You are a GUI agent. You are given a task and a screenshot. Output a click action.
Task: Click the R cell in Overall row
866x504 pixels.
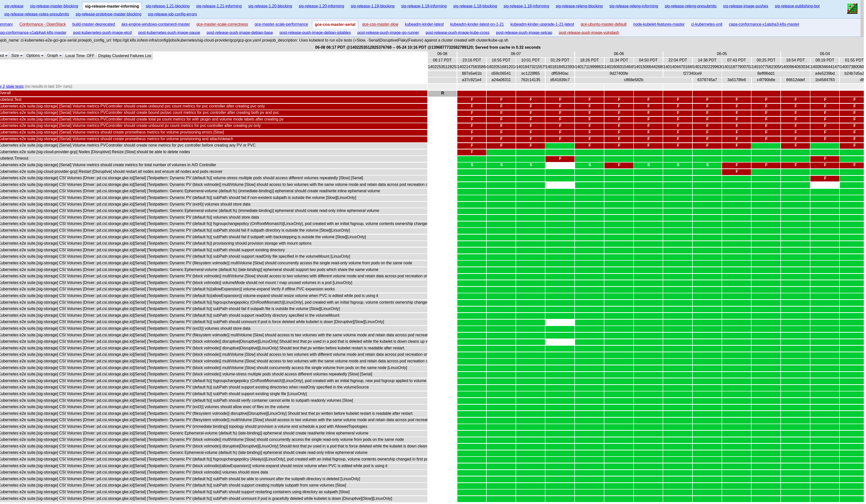click(x=443, y=93)
